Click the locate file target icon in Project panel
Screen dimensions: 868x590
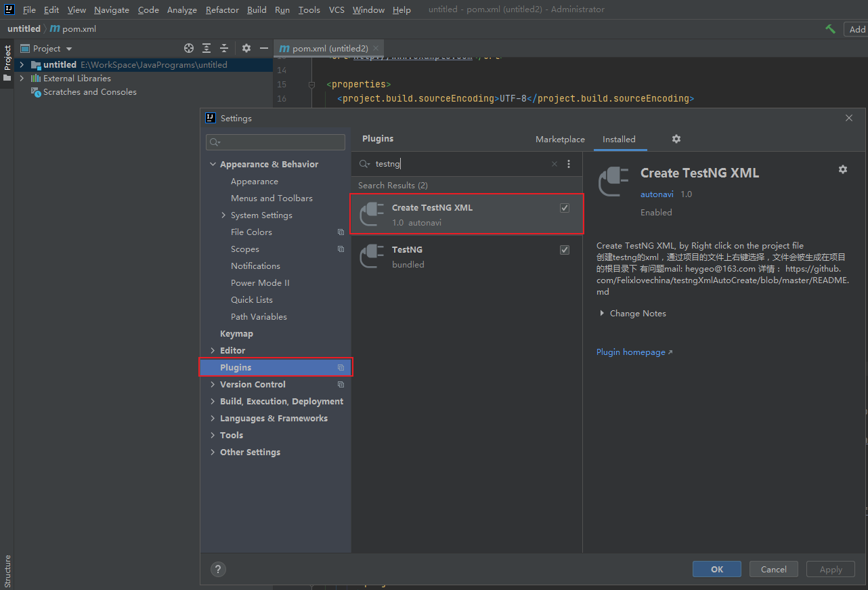189,48
